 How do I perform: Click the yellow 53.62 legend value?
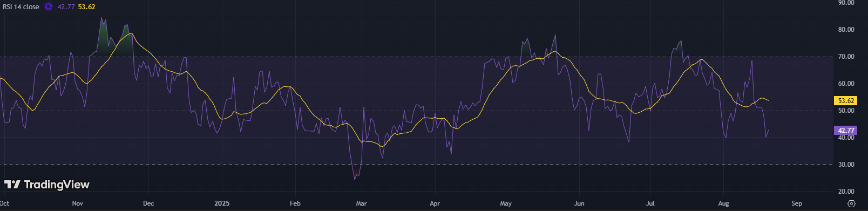tap(86, 7)
